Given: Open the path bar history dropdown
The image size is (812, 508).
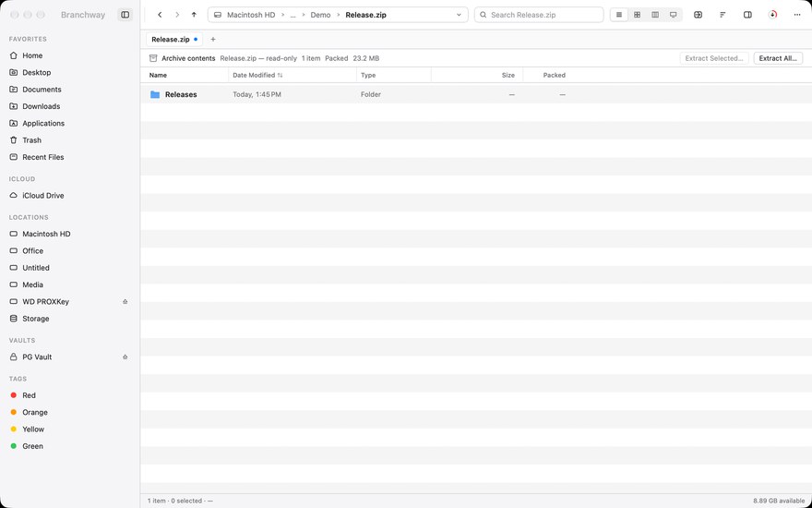Looking at the screenshot, I should [x=459, y=15].
